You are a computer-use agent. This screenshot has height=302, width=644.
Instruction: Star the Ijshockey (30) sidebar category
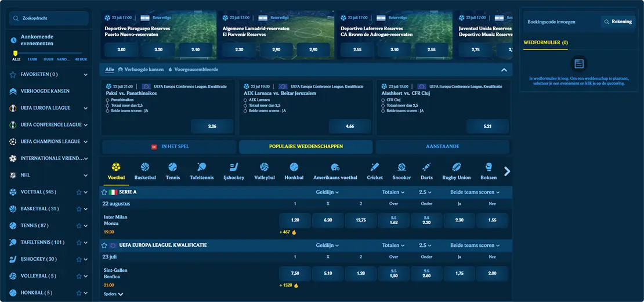coord(78,259)
